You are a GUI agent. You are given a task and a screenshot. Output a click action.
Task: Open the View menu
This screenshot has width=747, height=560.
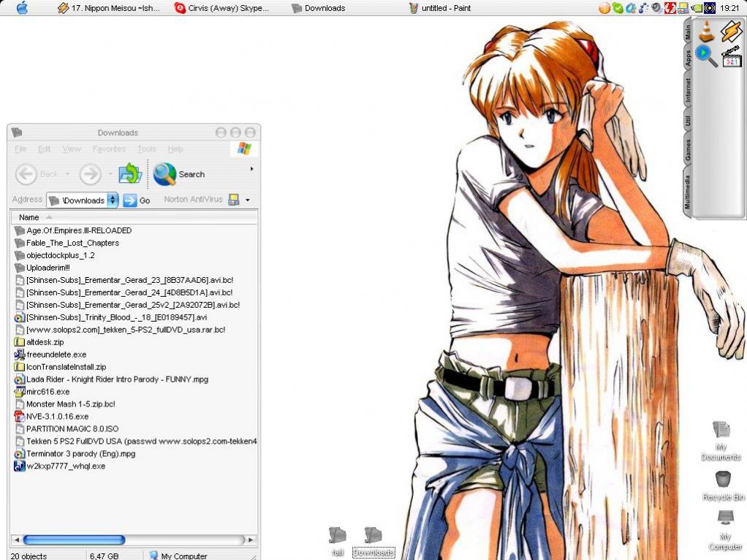(72, 148)
